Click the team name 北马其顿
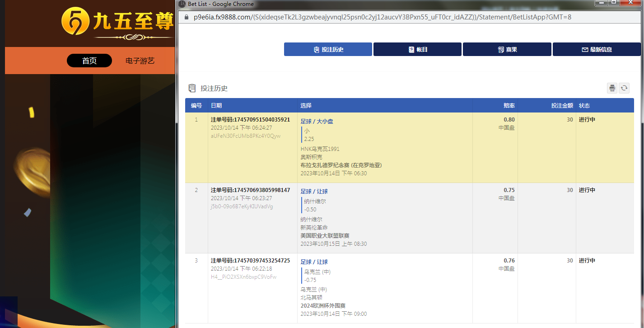644x328 pixels. pos(312,298)
